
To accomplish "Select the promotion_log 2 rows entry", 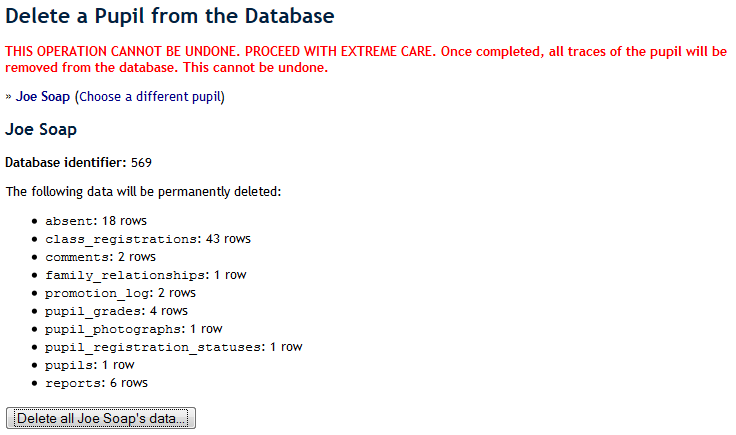I will coord(120,293).
